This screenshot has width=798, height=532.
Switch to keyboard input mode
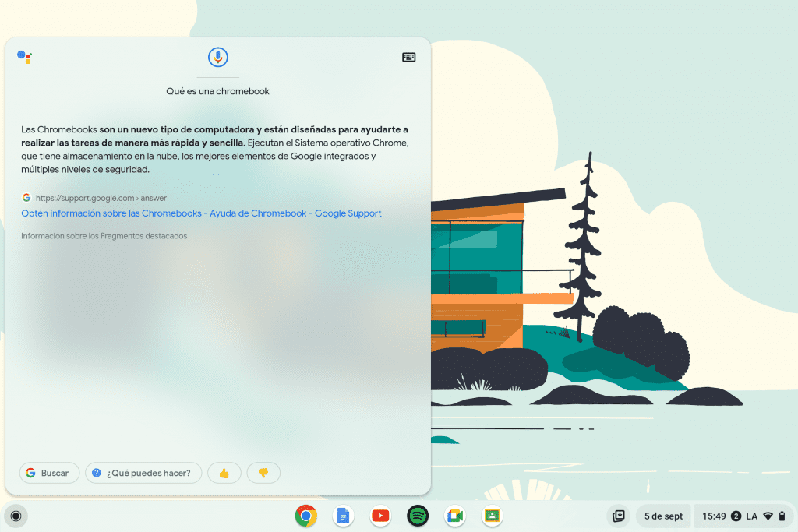[x=409, y=57]
